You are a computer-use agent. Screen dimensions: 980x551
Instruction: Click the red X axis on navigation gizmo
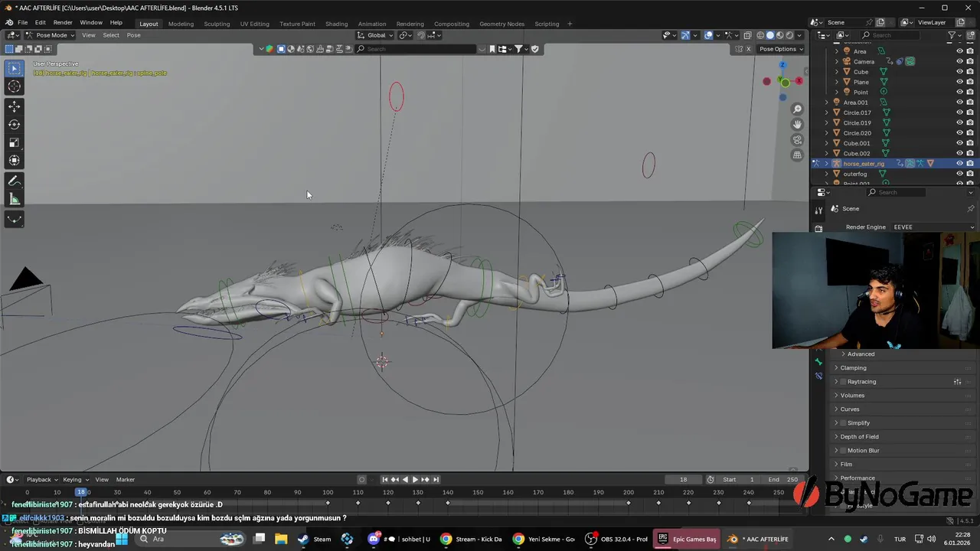click(799, 80)
